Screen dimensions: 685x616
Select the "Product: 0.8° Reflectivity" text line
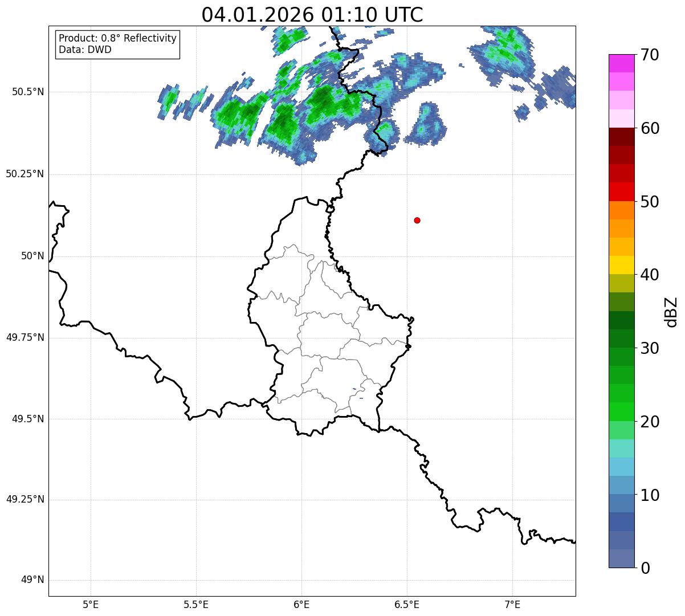pos(118,38)
